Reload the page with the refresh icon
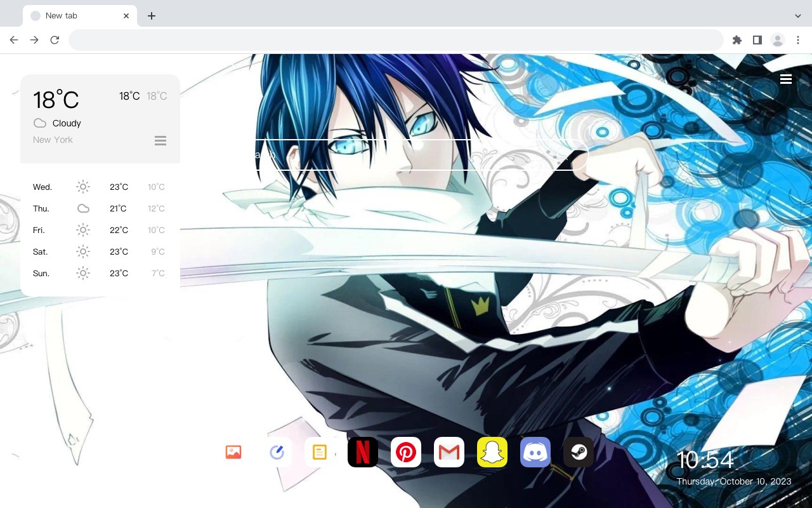 (55, 40)
